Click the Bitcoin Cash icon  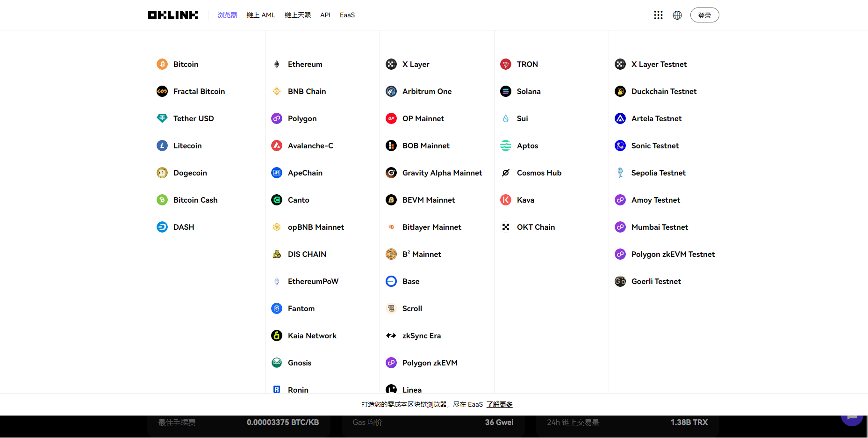[162, 200]
